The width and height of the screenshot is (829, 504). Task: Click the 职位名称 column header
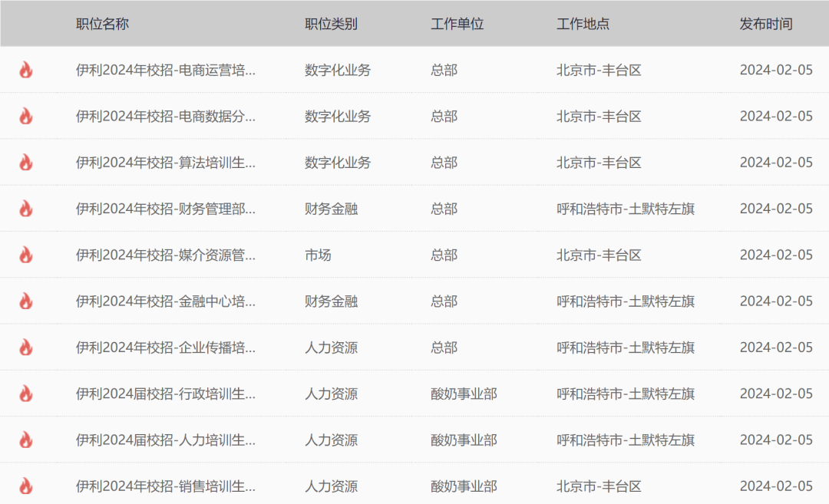tap(102, 24)
